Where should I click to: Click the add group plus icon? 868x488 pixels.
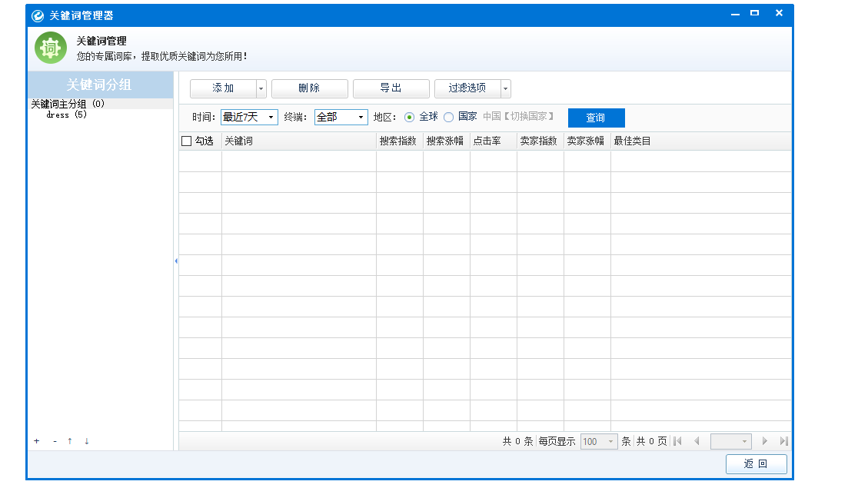pyautogui.click(x=36, y=440)
